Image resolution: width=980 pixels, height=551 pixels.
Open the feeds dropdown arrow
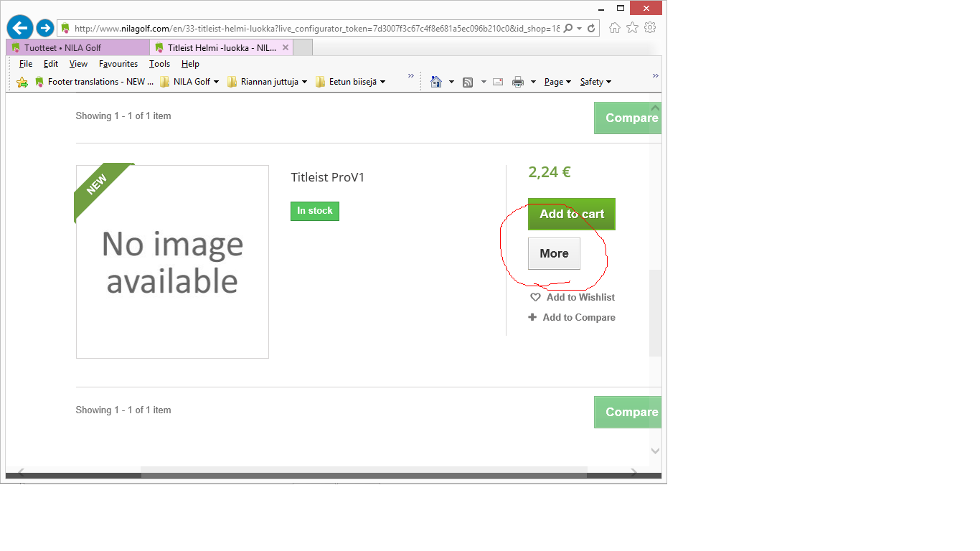tap(484, 82)
